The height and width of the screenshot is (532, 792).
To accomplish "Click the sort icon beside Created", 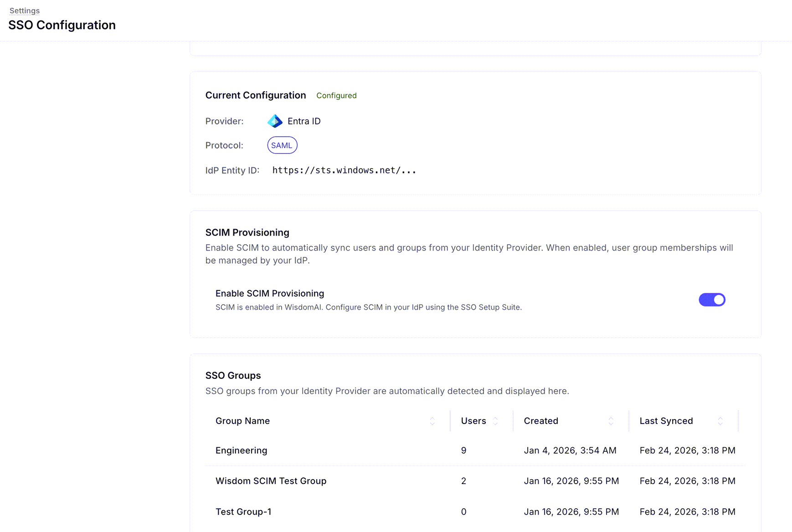I will (611, 421).
